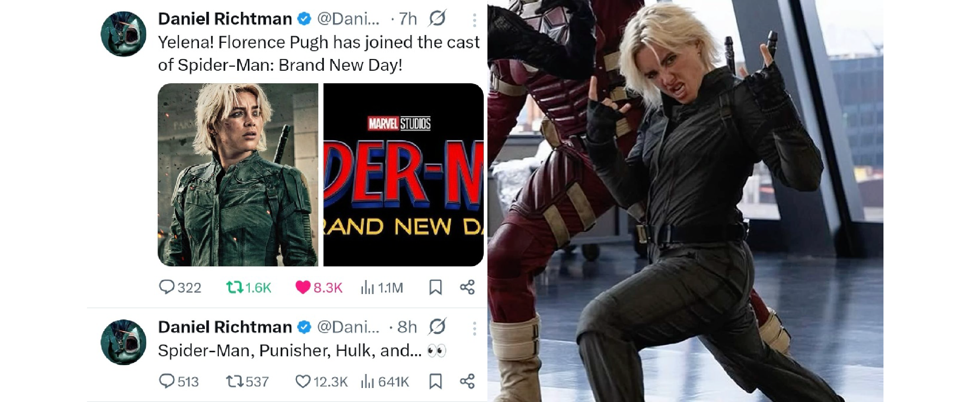Reply to the Yelena cast tweet
This screenshot has width=980, height=402.
167,287
